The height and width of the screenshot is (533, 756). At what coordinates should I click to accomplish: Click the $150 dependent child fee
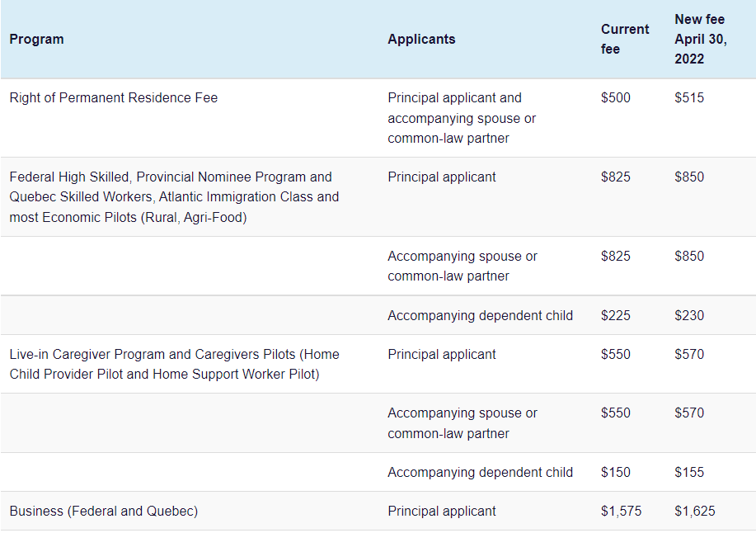[x=616, y=473]
